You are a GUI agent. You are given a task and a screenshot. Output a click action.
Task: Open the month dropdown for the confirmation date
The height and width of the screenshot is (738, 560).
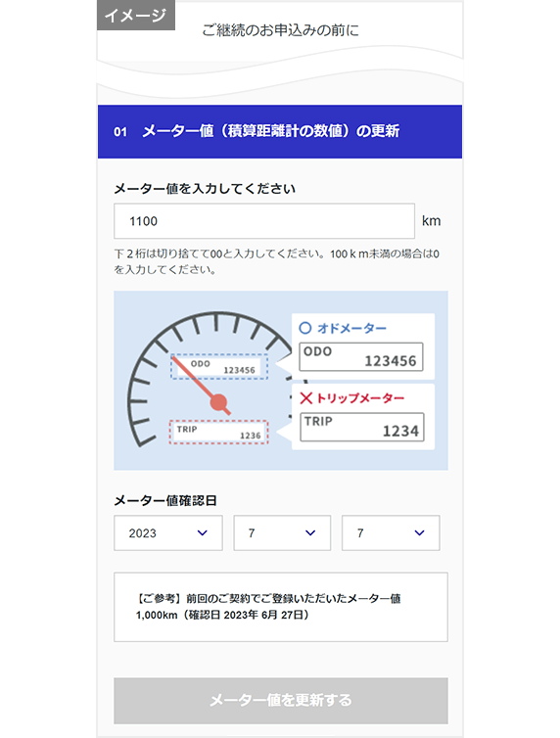(x=282, y=532)
